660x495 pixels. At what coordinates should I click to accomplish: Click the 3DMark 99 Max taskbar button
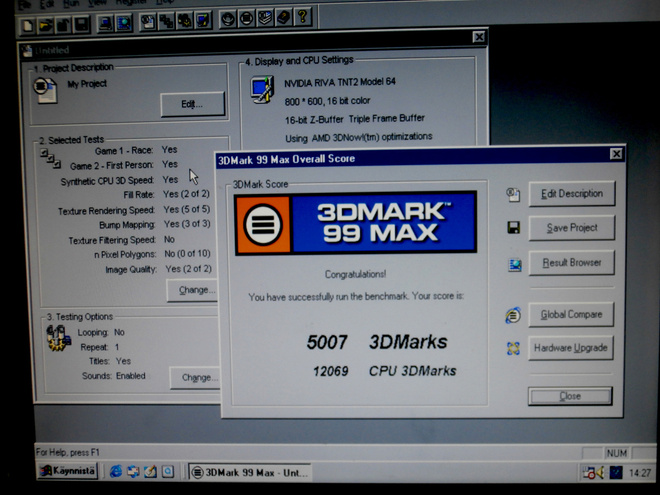click(250, 473)
